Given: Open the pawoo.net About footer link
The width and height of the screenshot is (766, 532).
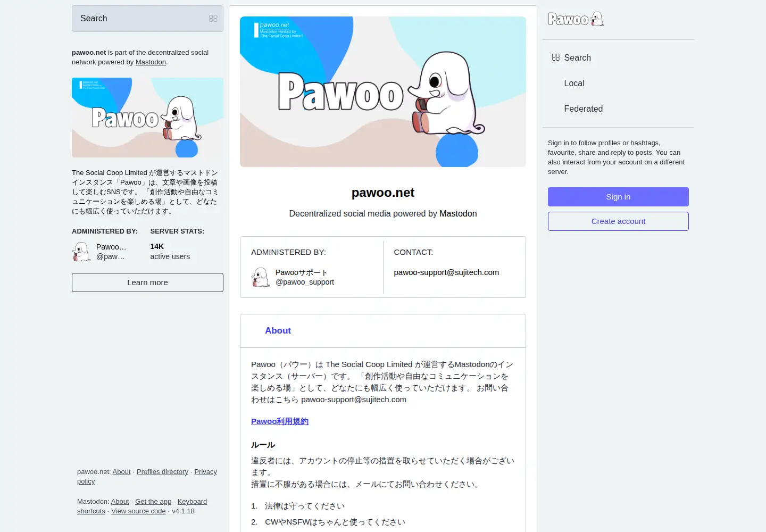Looking at the screenshot, I should [x=121, y=472].
